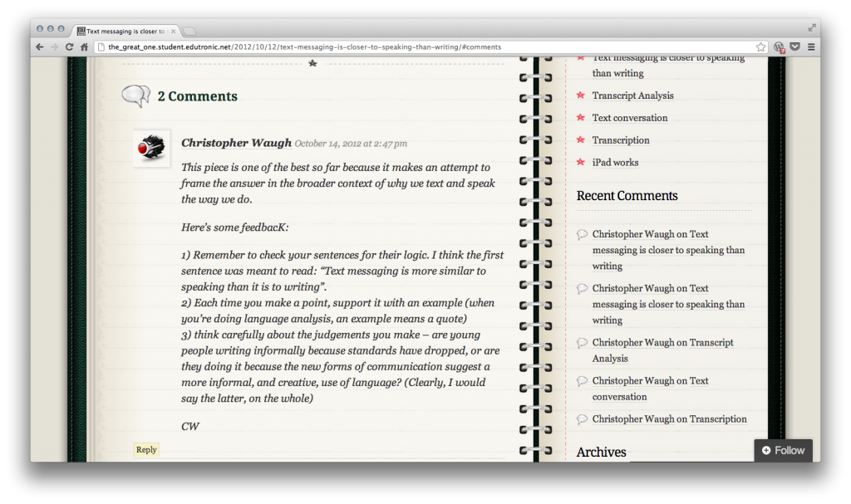Open 'Transcription' link under Recent Comments
Viewport: 851px width, 504px height.
pos(718,418)
